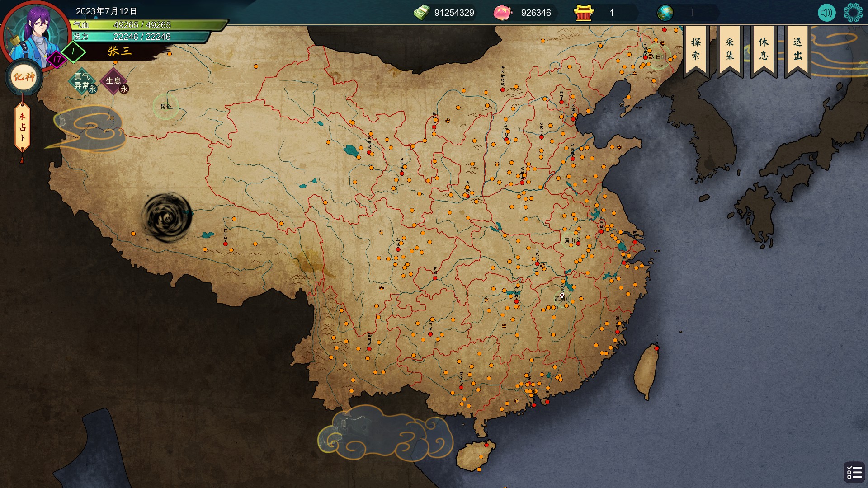Click the globe world icon
The width and height of the screenshot is (868, 488).
(x=665, y=13)
